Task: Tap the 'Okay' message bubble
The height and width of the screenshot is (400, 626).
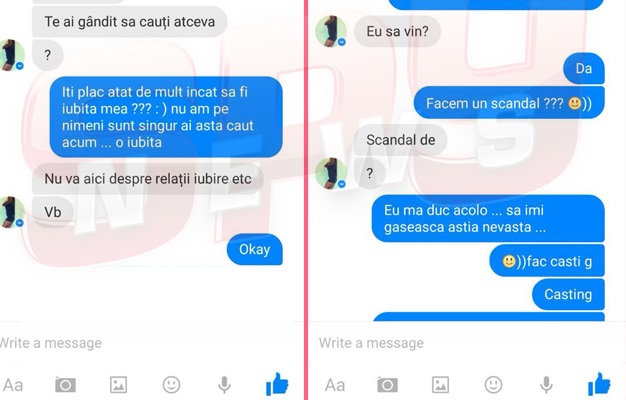Action: coord(255,250)
